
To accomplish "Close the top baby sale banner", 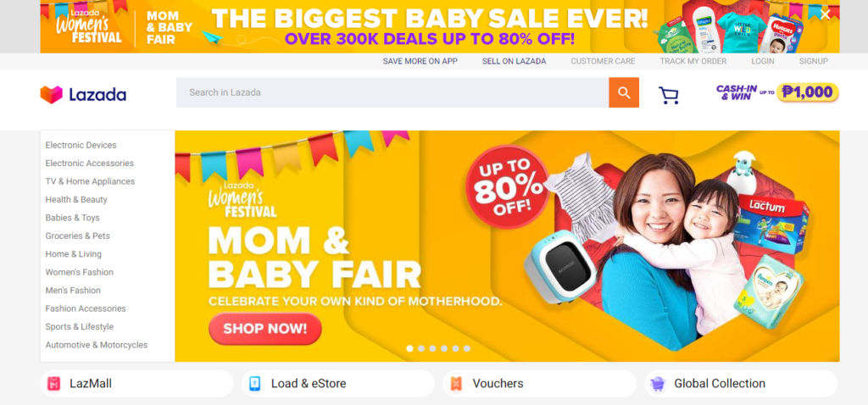I will click(825, 15).
